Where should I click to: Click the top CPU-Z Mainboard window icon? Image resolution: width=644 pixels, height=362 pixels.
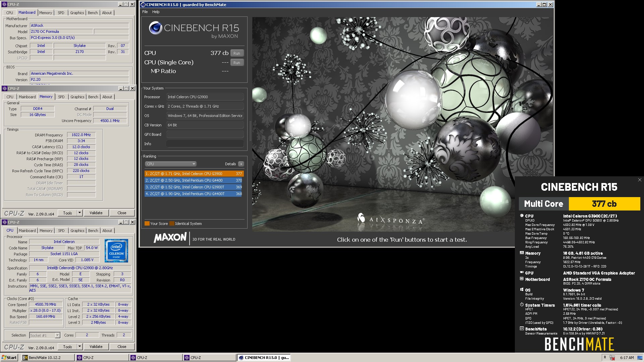pos(5,4)
